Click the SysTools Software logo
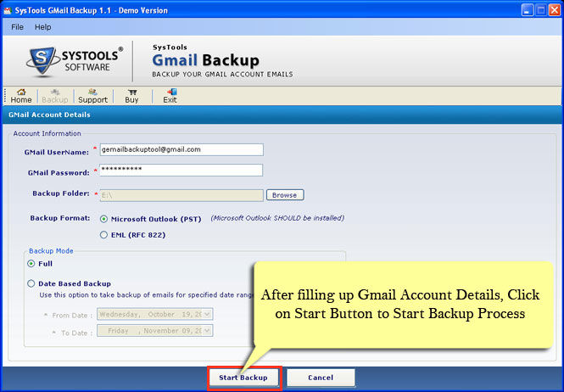This screenshot has width=564, height=392. coord(74,62)
